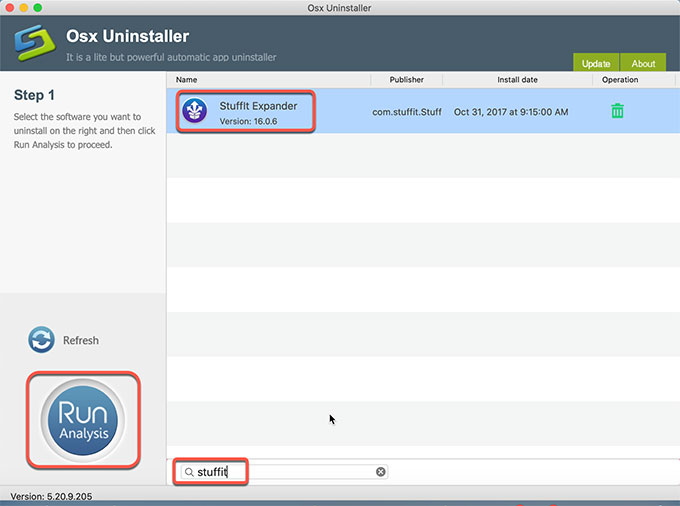Open the About button
The width and height of the screenshot is (680, 506).
click(x=643, y=63)
